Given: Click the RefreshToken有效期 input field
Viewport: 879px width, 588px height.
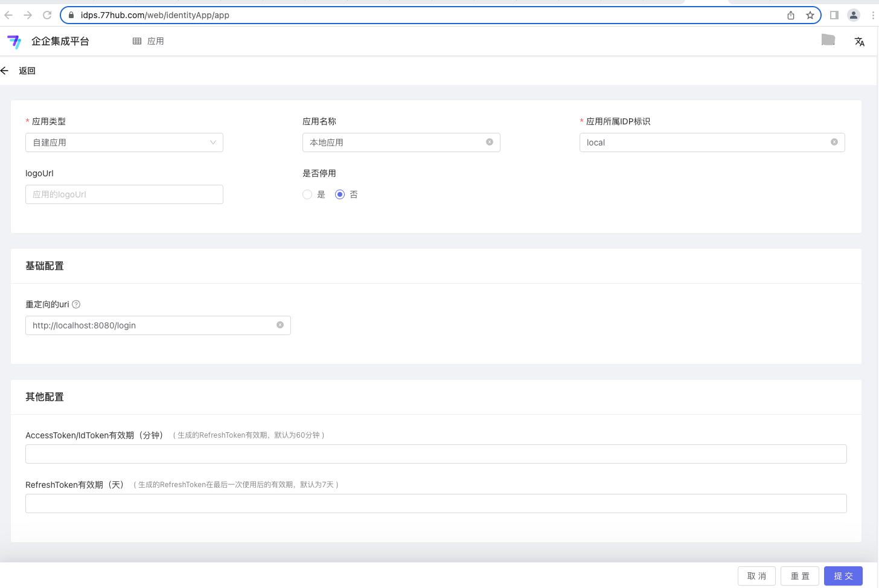Looking at the screenshot, I should coord(436,503).
